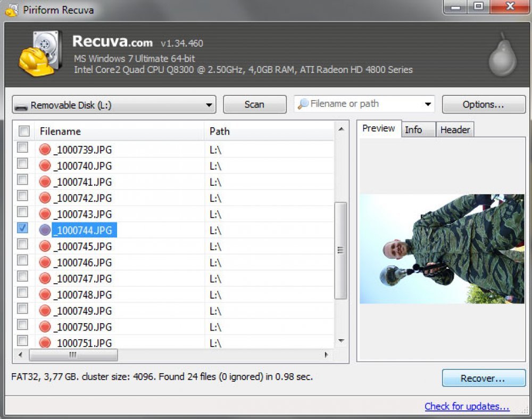Viewport: 532px width, 419px height.
Task: Select the file name _1000743.JPG
Action: (83, 214)
